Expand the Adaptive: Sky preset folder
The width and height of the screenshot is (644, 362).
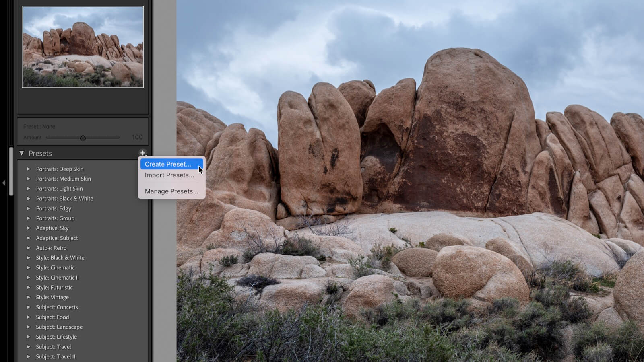[29, 228]
